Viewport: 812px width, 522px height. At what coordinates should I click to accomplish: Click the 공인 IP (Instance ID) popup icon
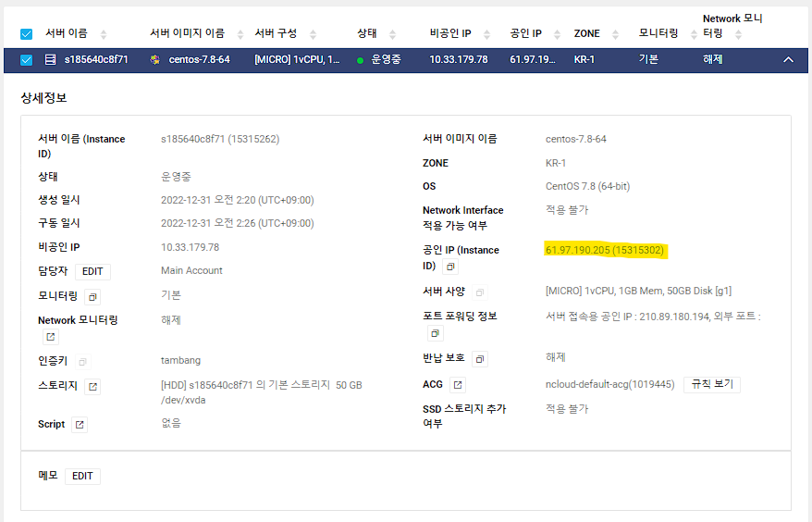[450, 267]
